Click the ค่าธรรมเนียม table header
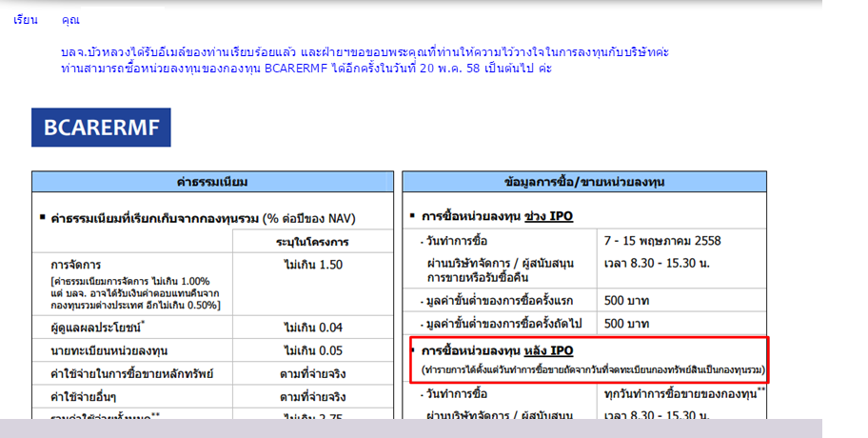The width and height of the screenshot is (868, 438). 212,182
